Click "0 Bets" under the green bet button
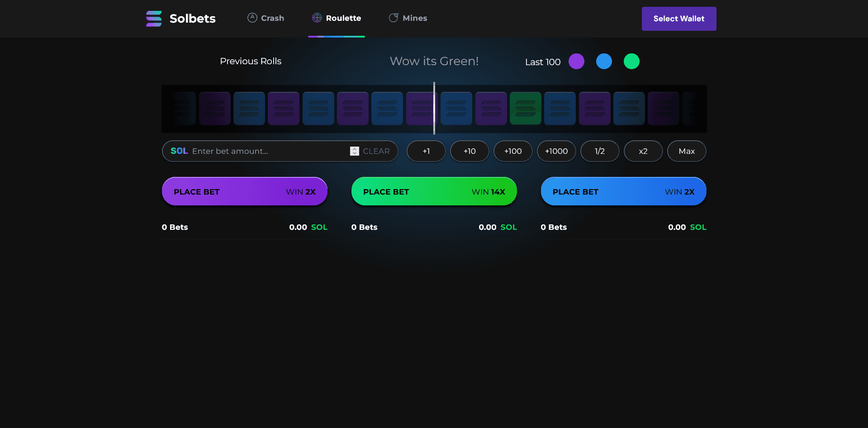The height and width of the screenshot is (428, 868). (x=365, y=227)
